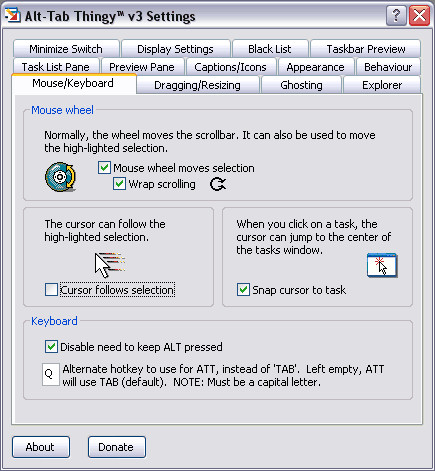Screen dimensions: 435x471
Task: Uncheck Disable need to keep ALT pressed
Action: coord(51,347)
